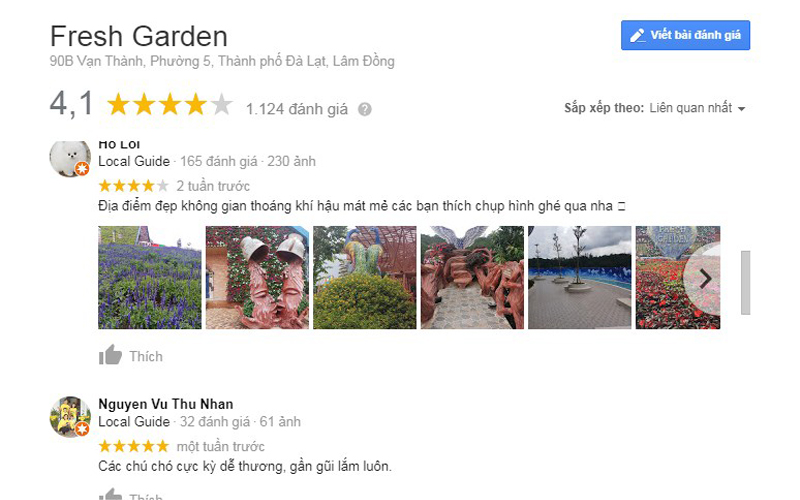Open the purple lavender field photo
The width and height of the screenshot is (800, 500).
(x=149, y=278)
